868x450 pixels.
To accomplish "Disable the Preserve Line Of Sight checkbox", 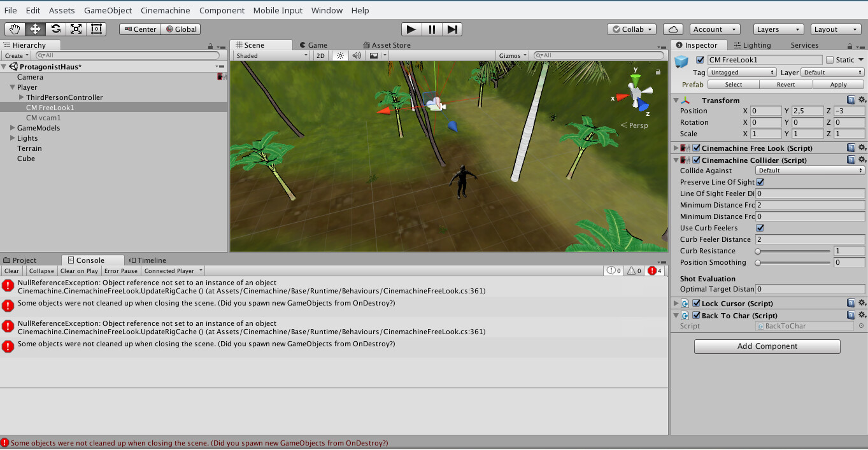I will [760, 182].
